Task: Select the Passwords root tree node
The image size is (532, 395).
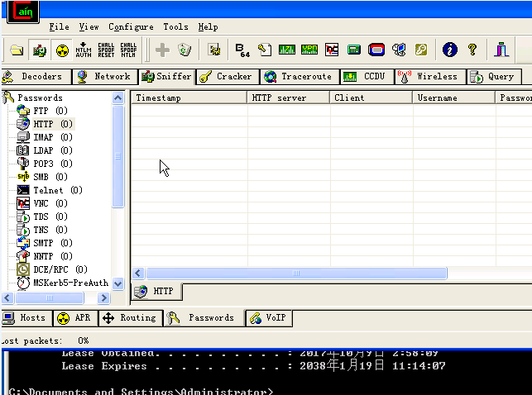Action: (x=40, y=98)
